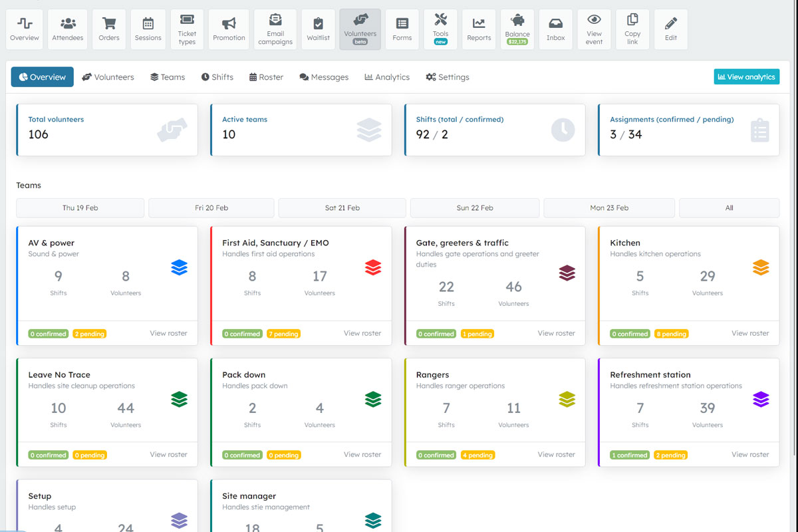Click the pending badge on Rangers team

click(477, 455)
